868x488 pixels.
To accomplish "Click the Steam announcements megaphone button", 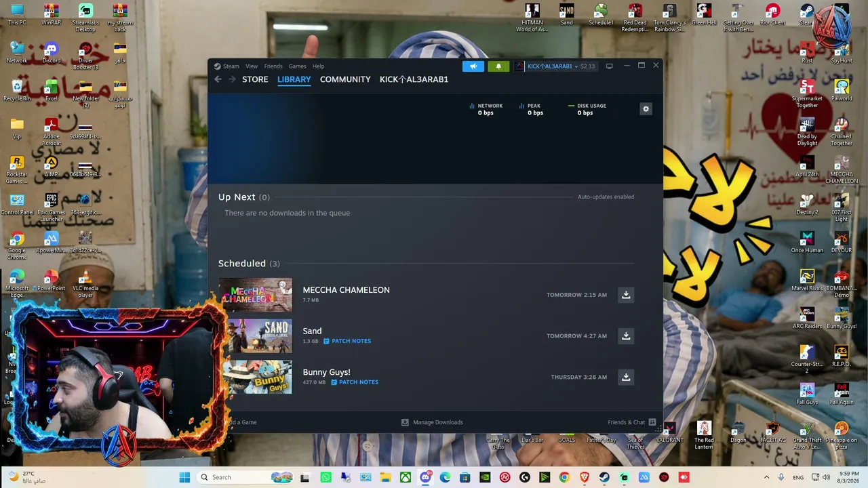I will click(473, 66).
